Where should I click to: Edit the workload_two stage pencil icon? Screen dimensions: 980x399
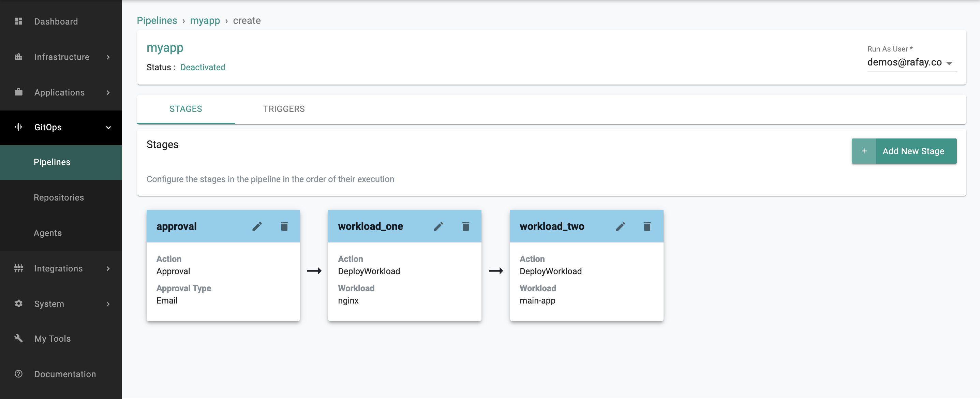click(x=620, y=226)
